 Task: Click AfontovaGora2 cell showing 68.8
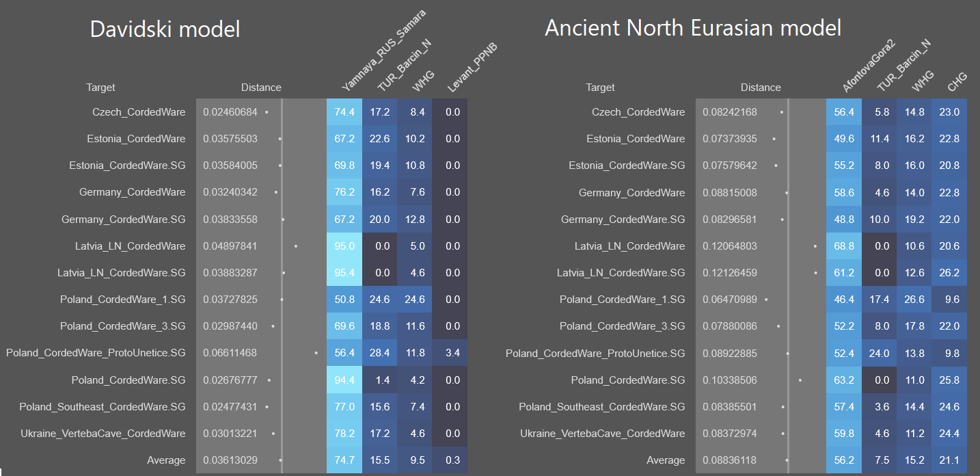pos(844,246)
